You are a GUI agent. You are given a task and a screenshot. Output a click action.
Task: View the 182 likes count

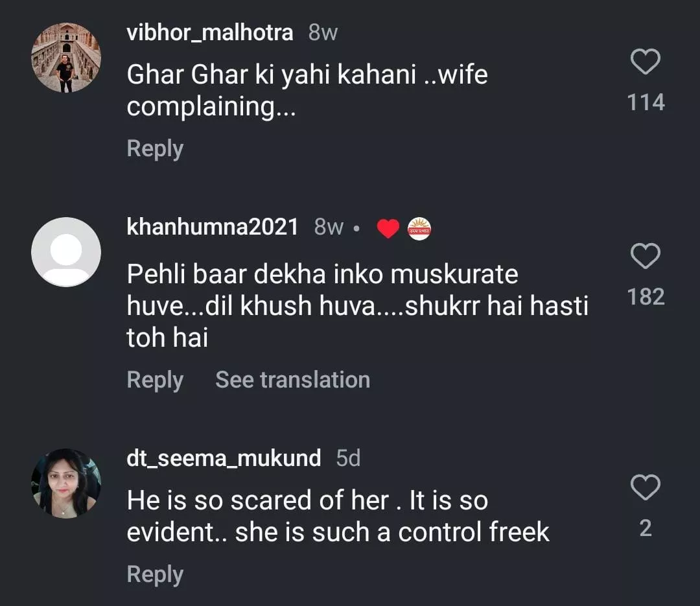[x=646, y=297]
